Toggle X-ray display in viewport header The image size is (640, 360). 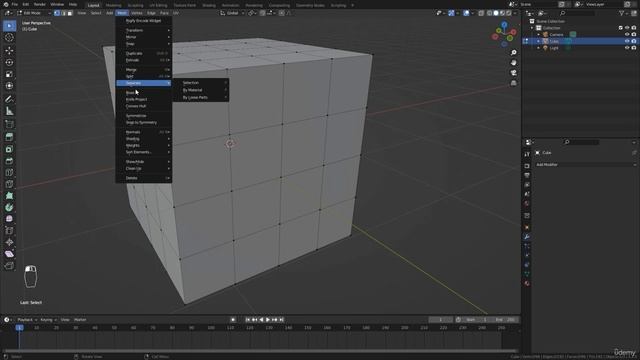click(x=481, y=13)
